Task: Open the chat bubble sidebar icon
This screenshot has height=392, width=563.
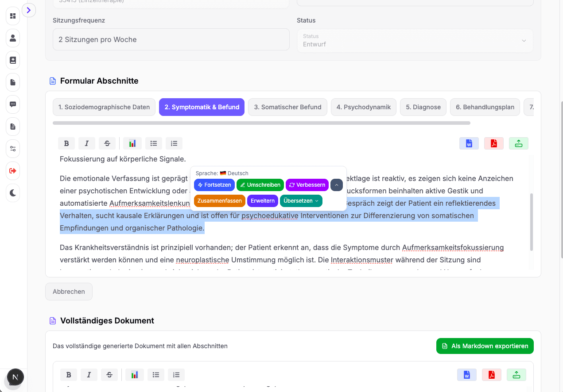Action: tap(12, 104)
